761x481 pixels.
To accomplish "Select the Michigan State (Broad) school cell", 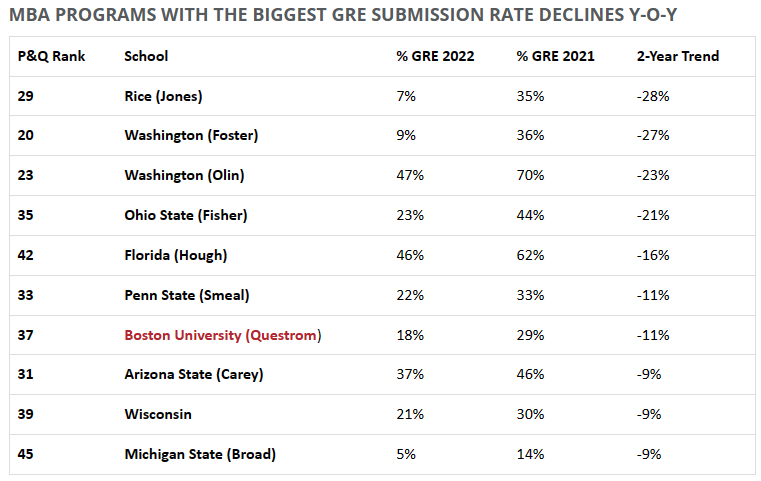I will point(200,454).
